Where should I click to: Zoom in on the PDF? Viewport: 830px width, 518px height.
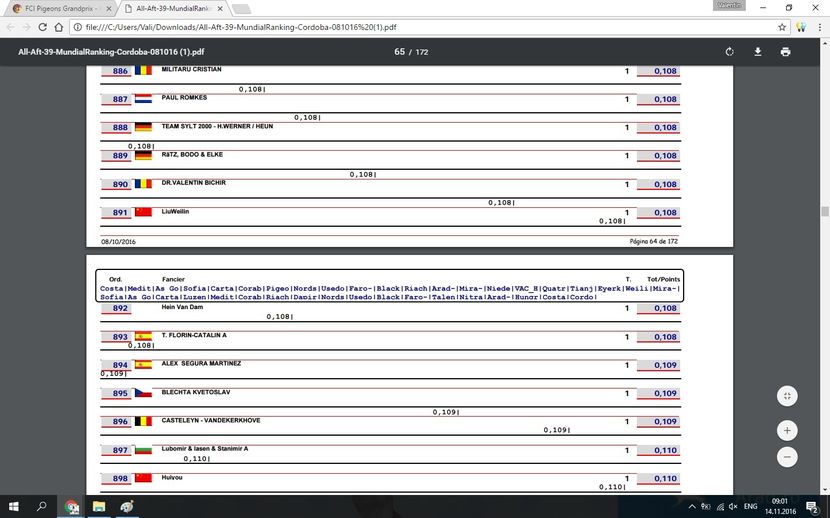[787, 431]
